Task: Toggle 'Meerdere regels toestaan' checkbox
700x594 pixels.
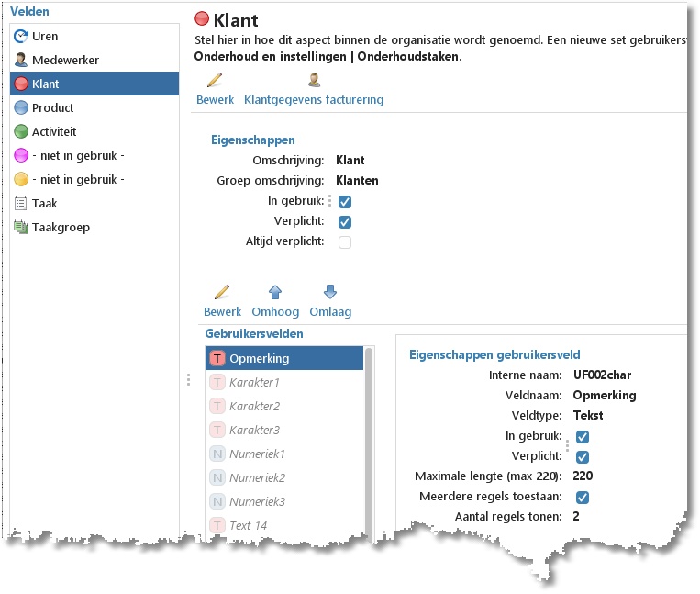Action: [x=583, y=497]
